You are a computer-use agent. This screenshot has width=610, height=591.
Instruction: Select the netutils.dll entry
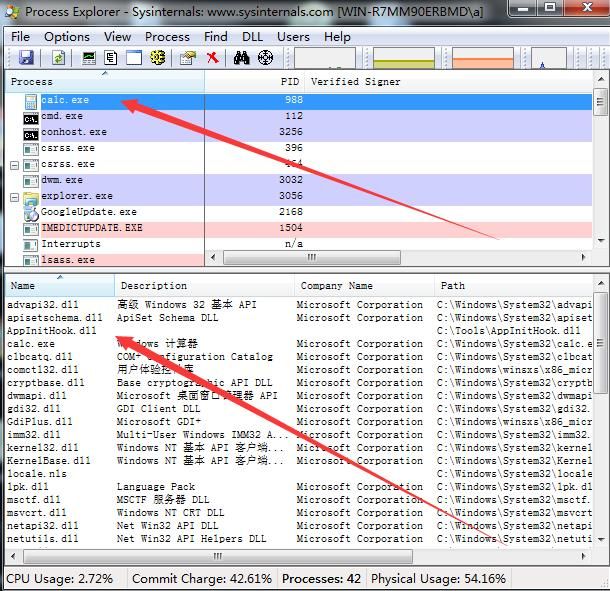click(x=299, y=539)
